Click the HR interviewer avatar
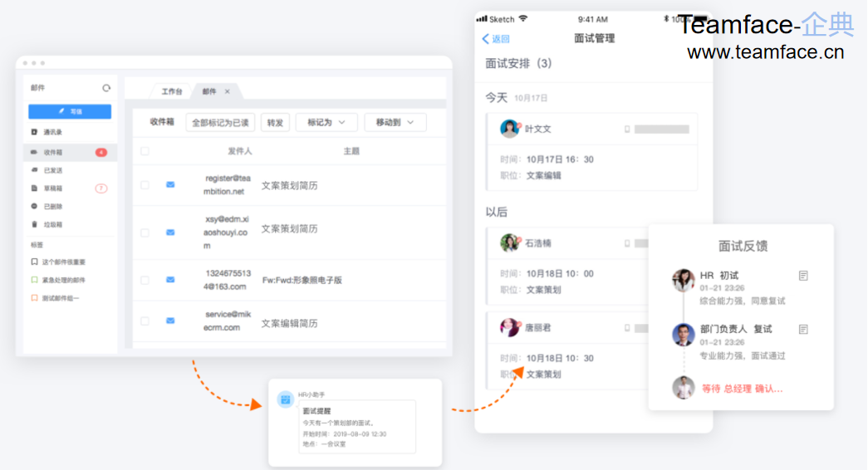 [x=684, y=280]
